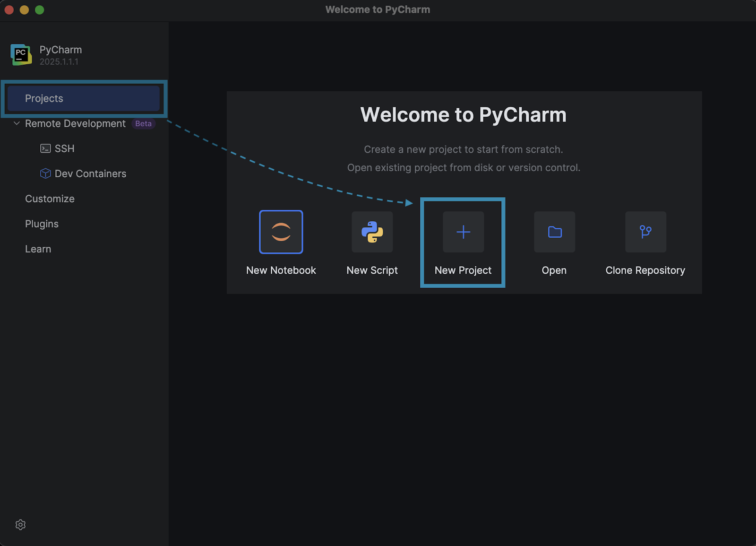Collapse the Remote Development section
This screenshot has height=546, width=756.
(17, 123)
